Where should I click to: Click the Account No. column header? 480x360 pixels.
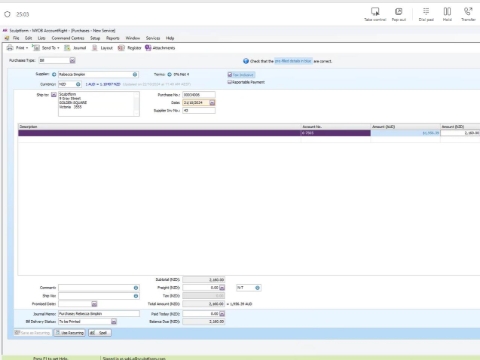coord(336,127)
